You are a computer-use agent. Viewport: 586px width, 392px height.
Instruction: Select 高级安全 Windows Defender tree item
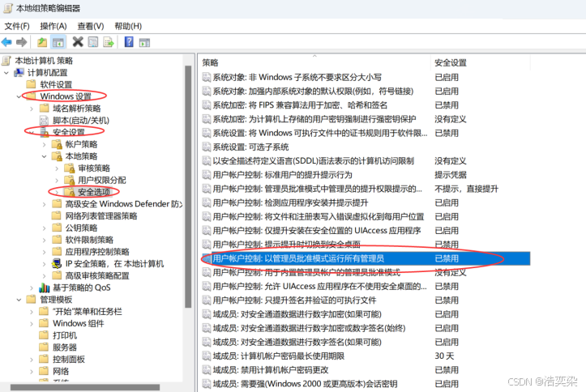coord(123,204)
